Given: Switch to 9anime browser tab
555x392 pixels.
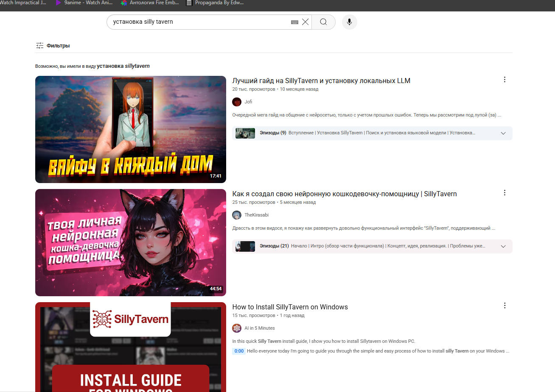Looking at the screenshot, I should click(84, 3).
